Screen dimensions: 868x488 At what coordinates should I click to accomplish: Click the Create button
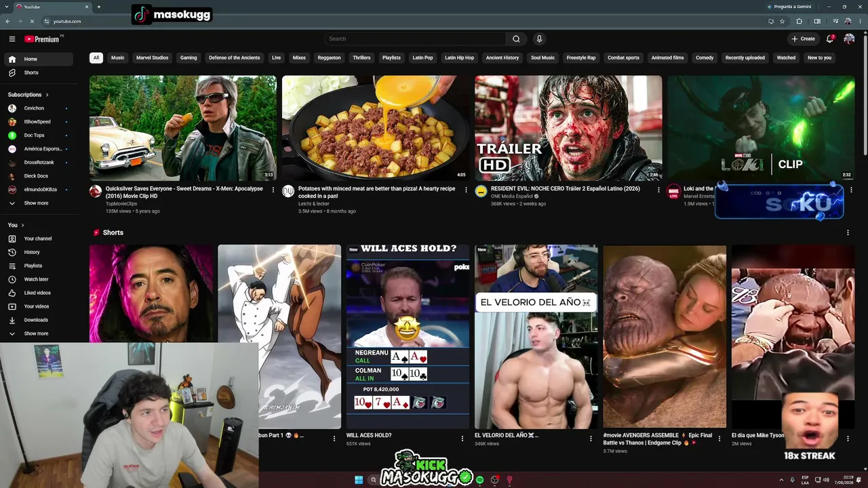click(x=803, y=39)
